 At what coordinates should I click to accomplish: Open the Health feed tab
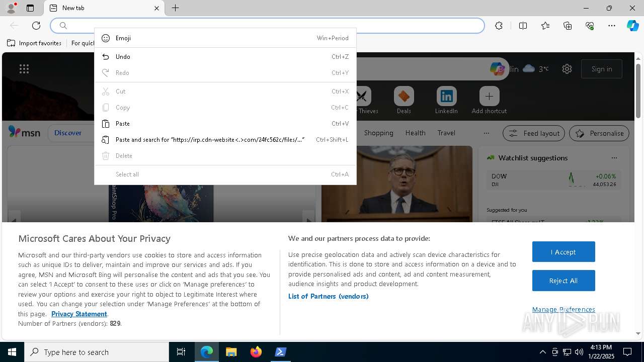point(415,133)
